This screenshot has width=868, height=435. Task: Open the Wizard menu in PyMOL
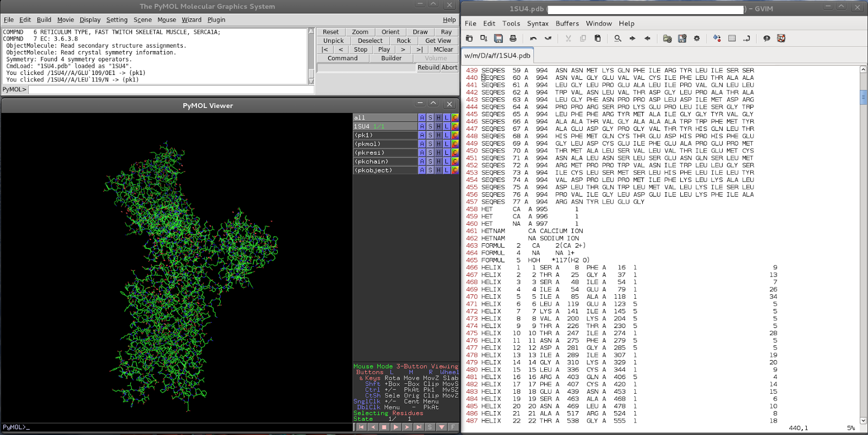pos(192,20)
